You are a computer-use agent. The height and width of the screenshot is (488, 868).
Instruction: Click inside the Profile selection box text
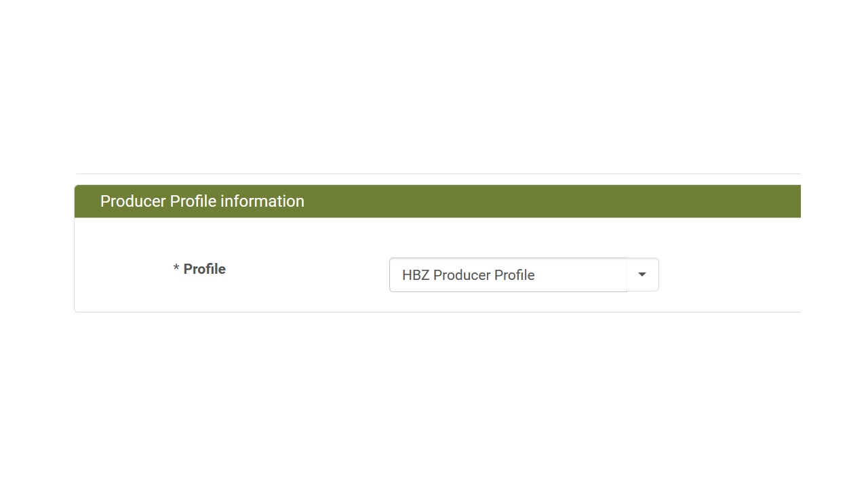click(469, 275)
